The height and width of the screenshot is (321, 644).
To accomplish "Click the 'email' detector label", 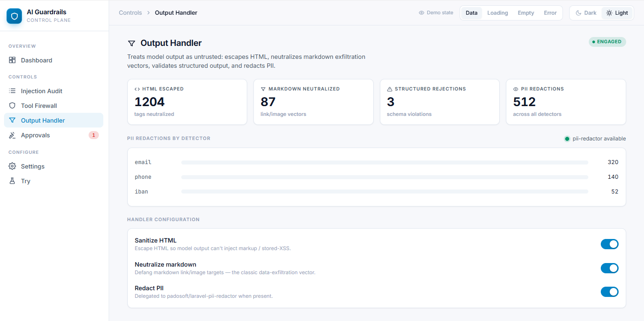I will pyautogui.click(x=143, y=162).
